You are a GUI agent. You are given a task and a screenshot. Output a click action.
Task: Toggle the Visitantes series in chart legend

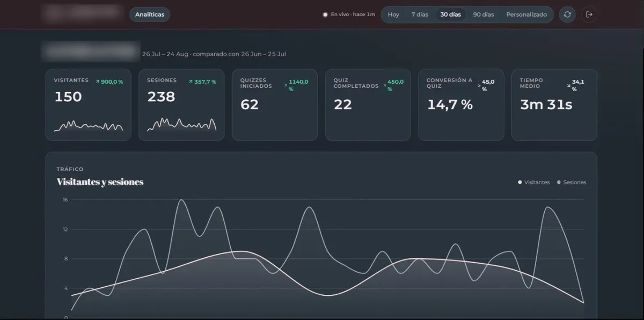534,182
